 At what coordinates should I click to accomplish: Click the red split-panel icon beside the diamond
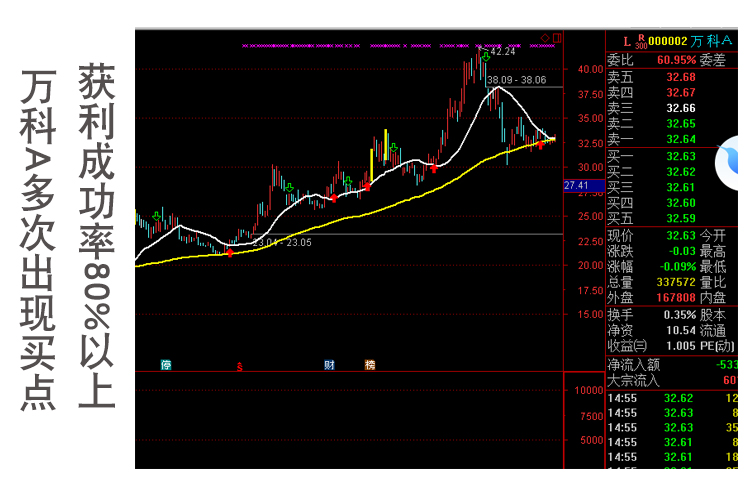click(x=557, y=37)
